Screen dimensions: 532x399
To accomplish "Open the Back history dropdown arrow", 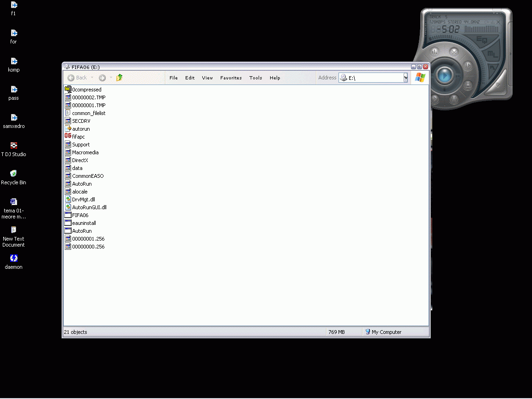I will pos(92,78).
